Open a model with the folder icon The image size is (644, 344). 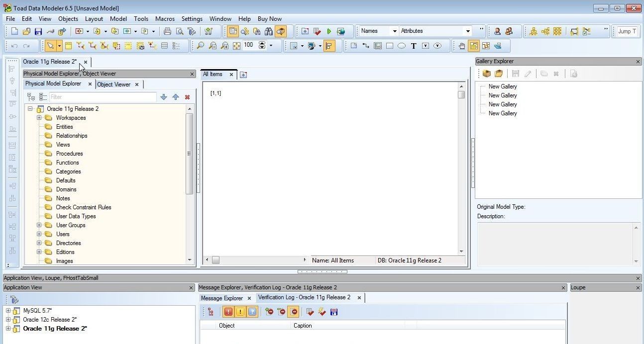[x=26, y=31]
